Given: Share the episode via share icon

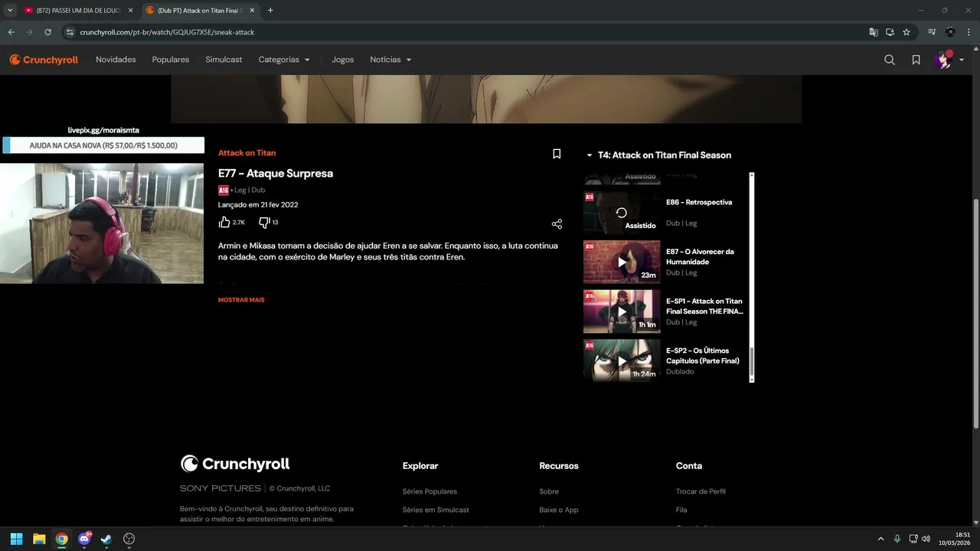Looking at the screenshot, I should 557,223.
